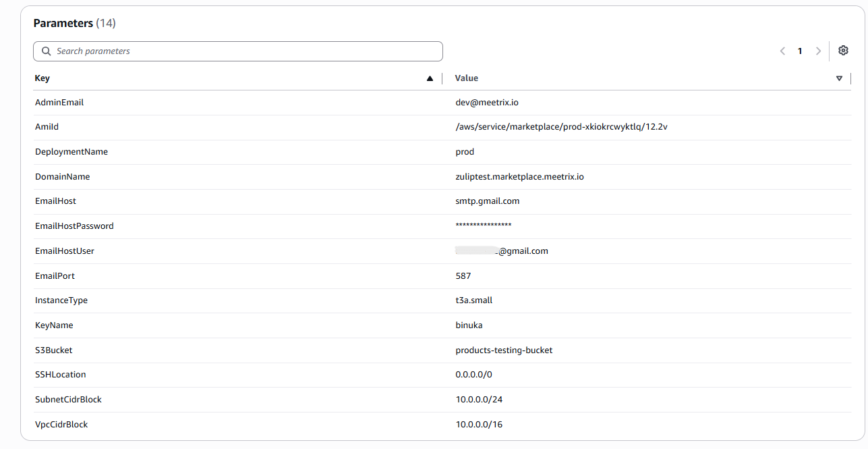The image size is (868, 449).
Task: Select the EmailHostPassword key
Action: click(x=74, y=226)
